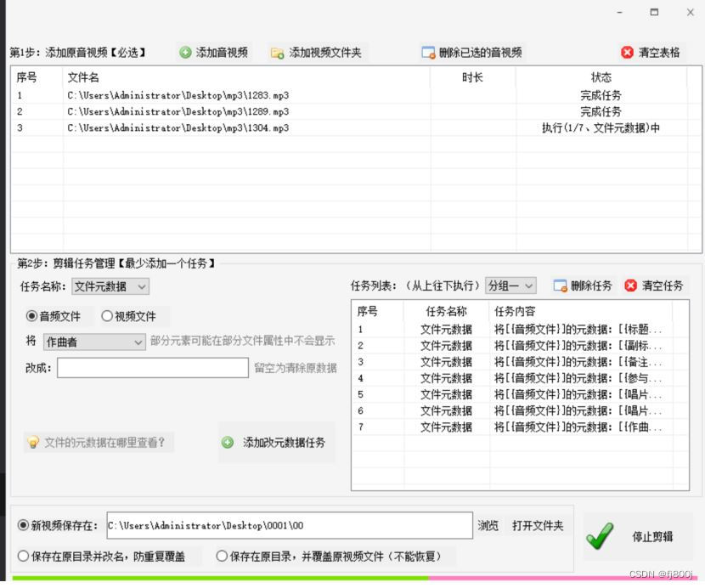Viewport: 705px width, 588px height.
Task: Click status 执行(1/7、文件元数据)中
Action: click(601, 127)
